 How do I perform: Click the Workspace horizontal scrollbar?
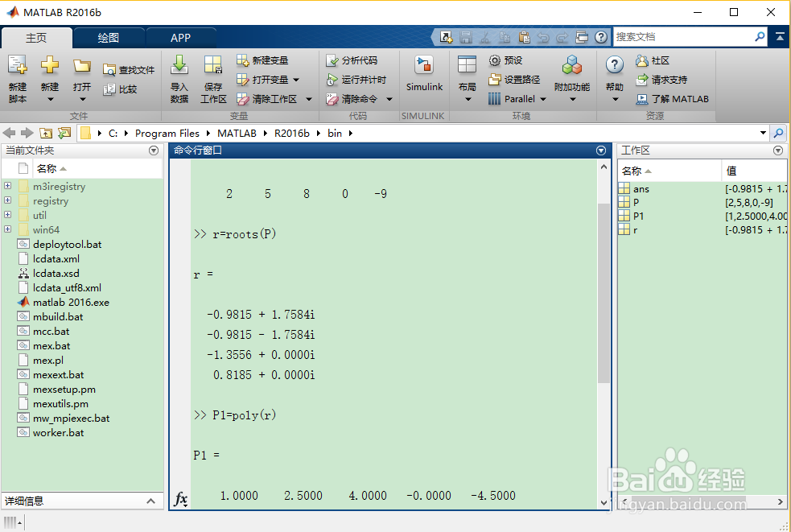coord(688,502)
